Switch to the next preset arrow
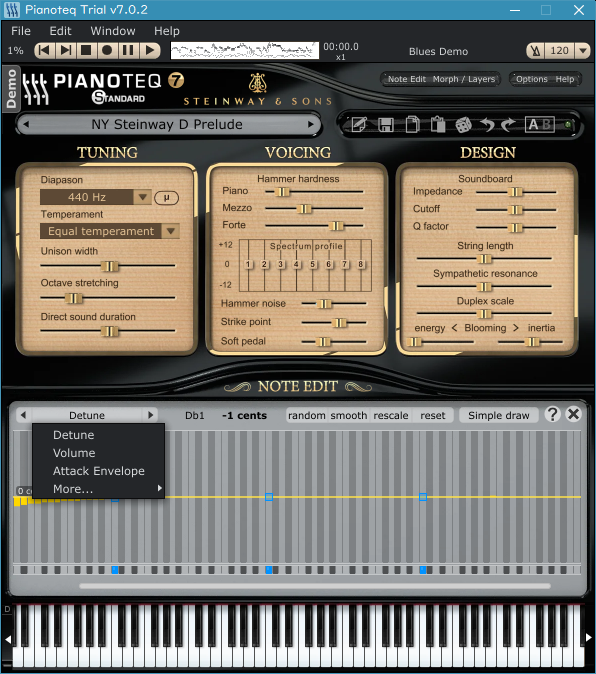 point(311,124)
